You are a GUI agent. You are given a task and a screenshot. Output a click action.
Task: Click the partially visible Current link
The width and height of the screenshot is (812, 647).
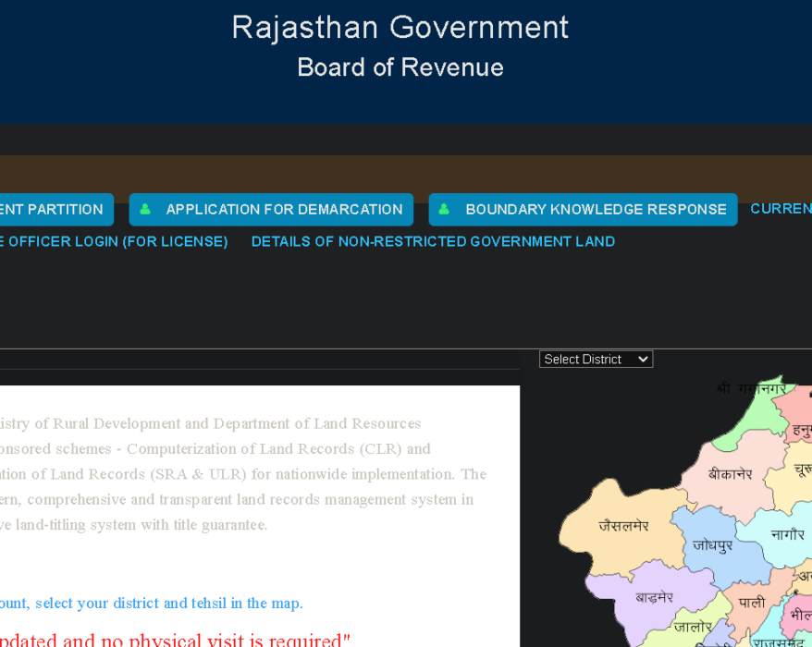(781, 209)
